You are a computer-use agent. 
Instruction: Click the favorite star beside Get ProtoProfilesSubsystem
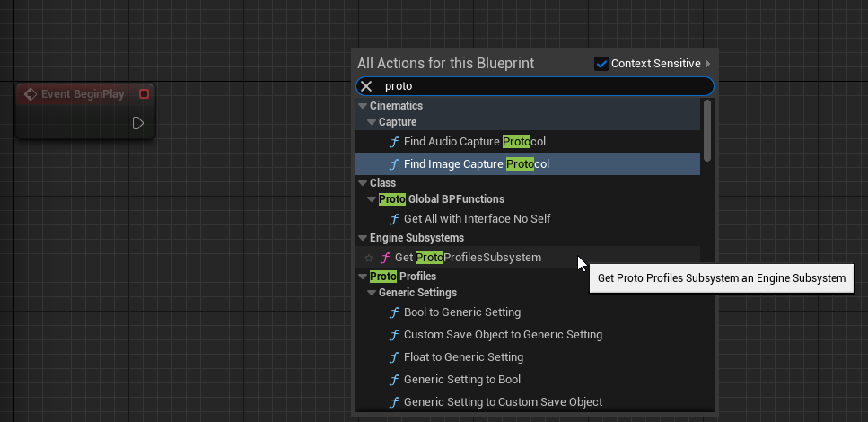[x=369, y=258]
